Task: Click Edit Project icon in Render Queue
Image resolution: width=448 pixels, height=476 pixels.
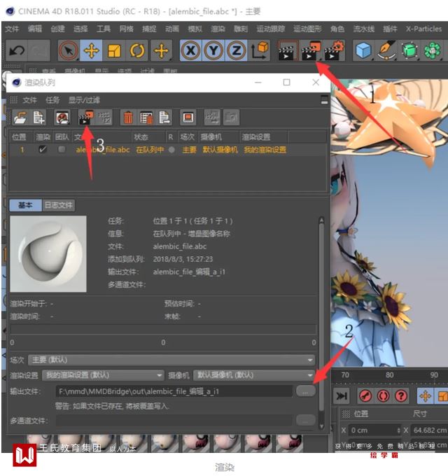Action: (62, 118)
